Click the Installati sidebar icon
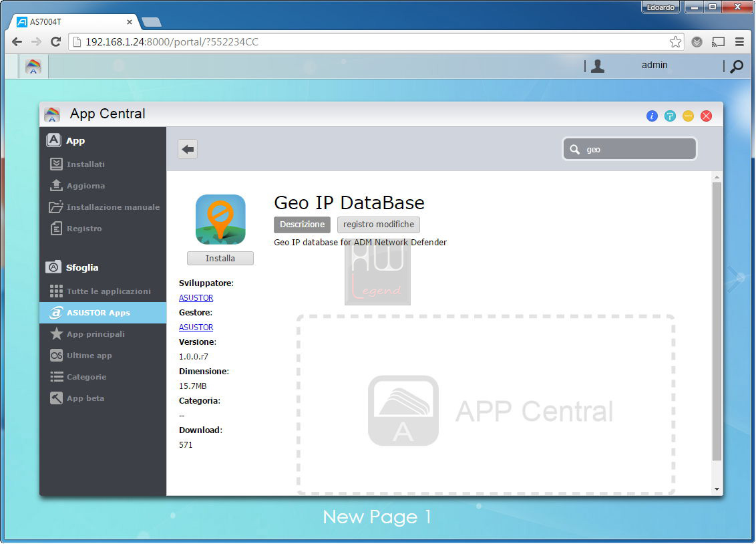Viewport: 756px width, 544px height. 56,164
